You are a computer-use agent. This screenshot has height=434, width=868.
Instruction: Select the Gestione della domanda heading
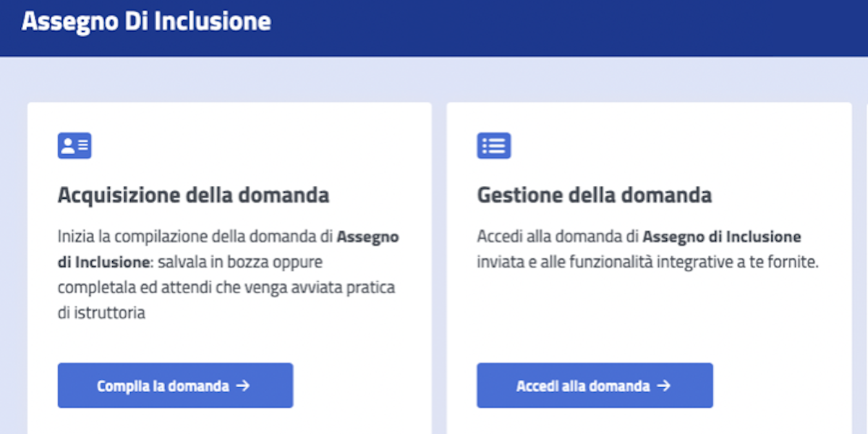(x=594, y=195)
